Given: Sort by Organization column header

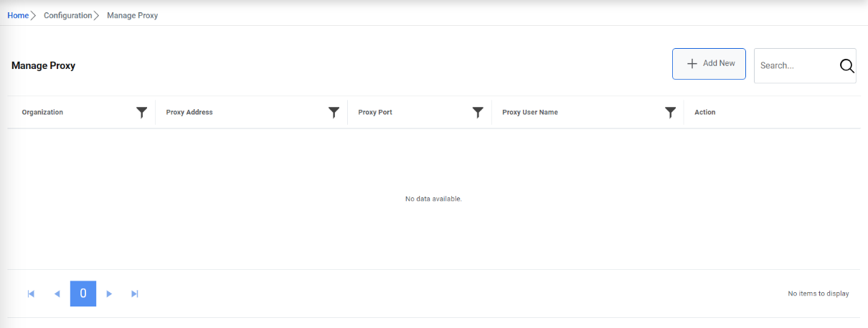Looking at the screenshot, I should (42, 112).
